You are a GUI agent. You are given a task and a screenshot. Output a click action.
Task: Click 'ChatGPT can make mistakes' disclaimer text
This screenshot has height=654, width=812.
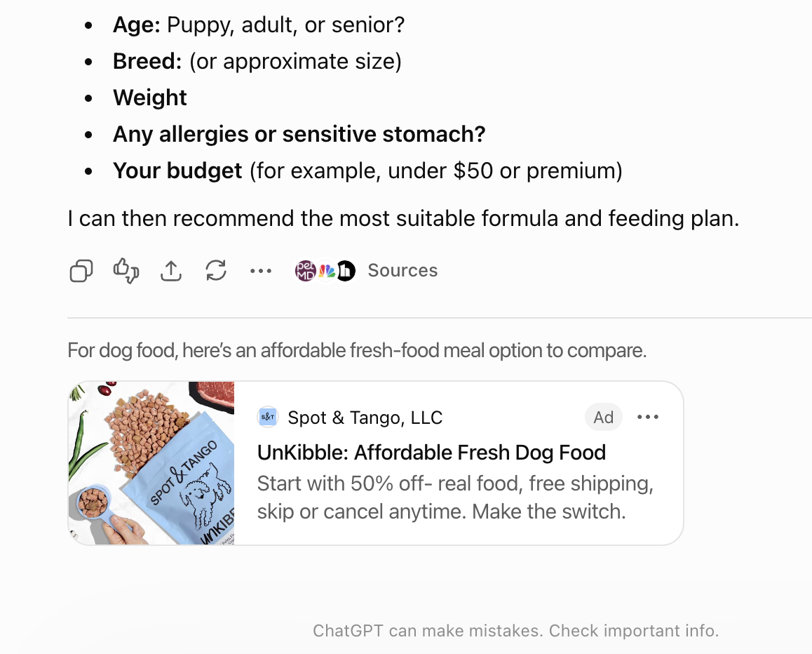tap(516, 631)
